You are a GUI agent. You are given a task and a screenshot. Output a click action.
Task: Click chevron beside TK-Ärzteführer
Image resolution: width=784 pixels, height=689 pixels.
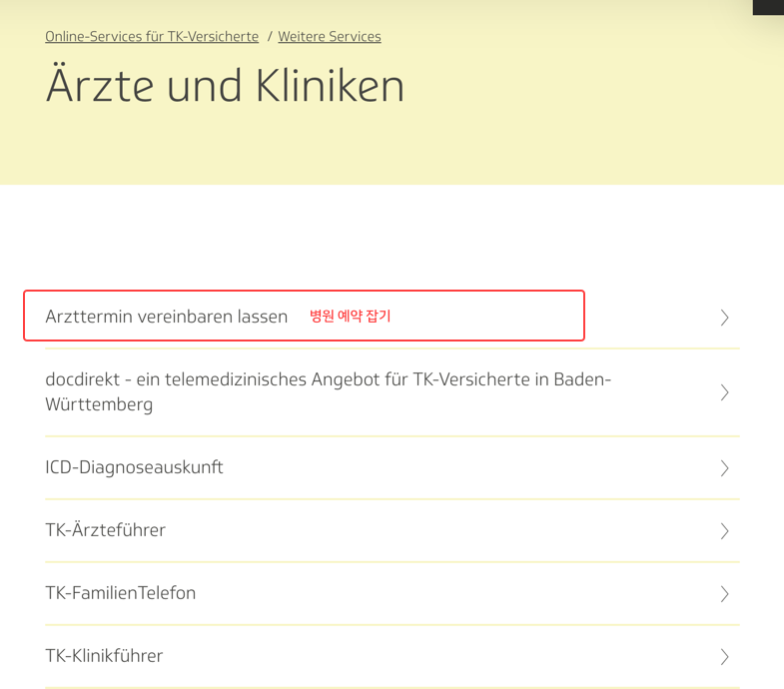click(x=724, y=531)
